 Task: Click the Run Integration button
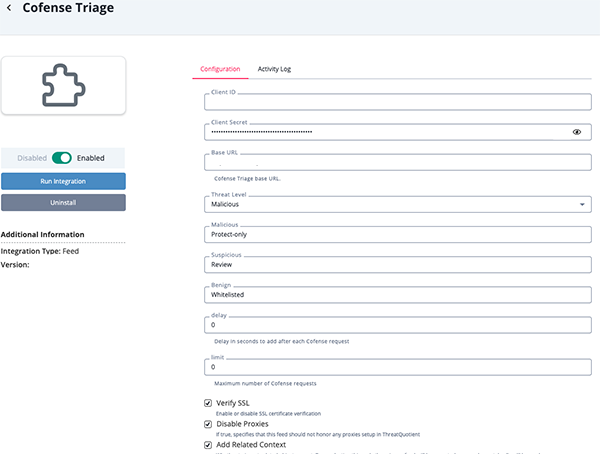63,181
